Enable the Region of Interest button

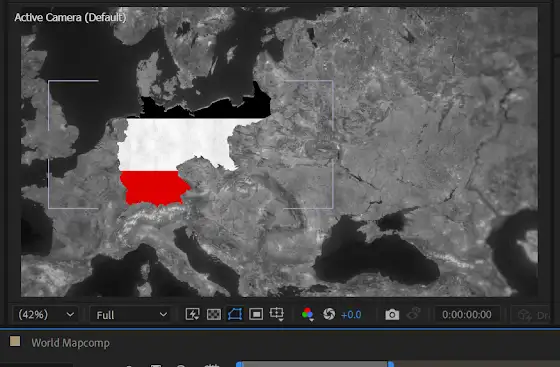256,315
